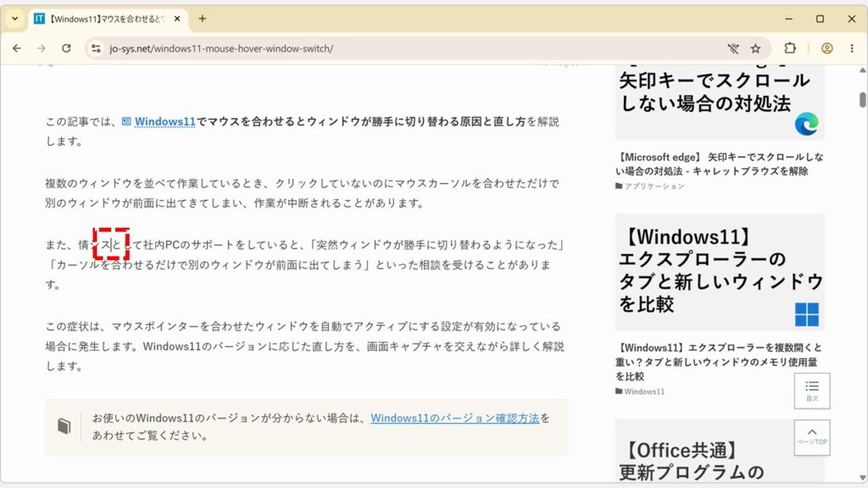Close the Windows11 article browser tab

tap(177, 19)
